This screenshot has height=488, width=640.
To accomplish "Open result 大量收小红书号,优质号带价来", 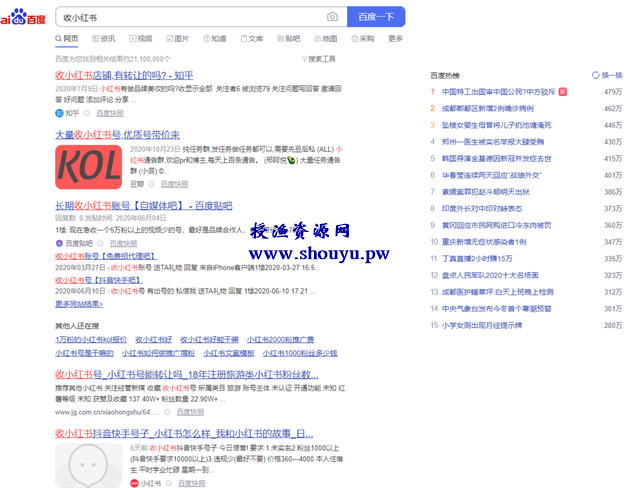I will [x=118, y=135].
